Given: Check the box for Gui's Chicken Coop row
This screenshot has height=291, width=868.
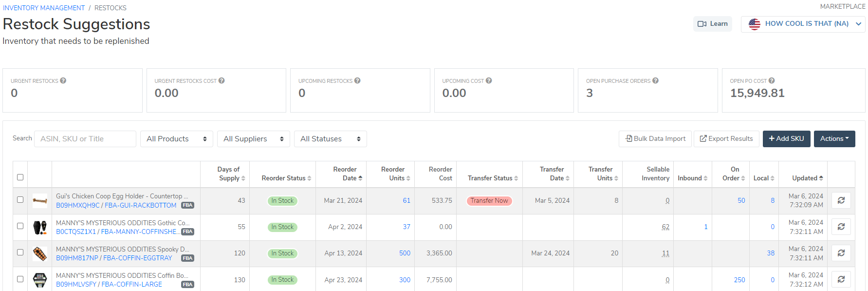Looking at the screenshot, I should (20, 199).
